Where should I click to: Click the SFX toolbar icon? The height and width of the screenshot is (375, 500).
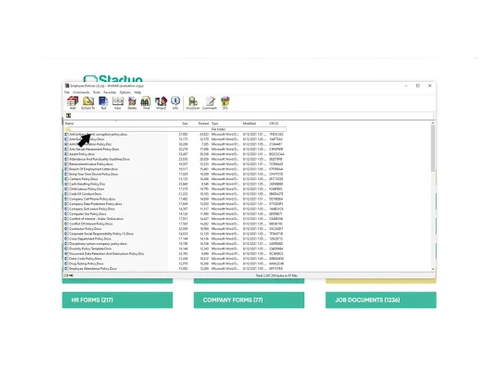coord(225,103)
